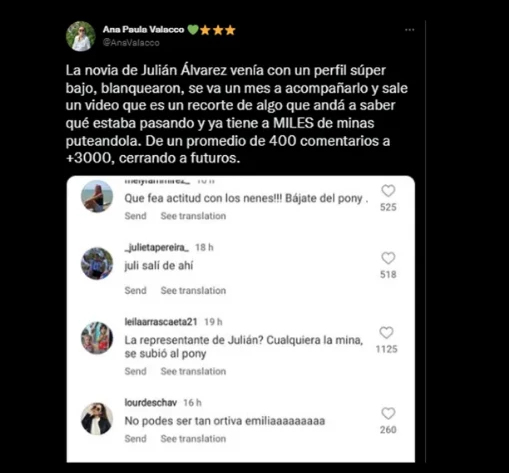Click Send under leilaarrascaeta21's comment

tap(135, 371)
